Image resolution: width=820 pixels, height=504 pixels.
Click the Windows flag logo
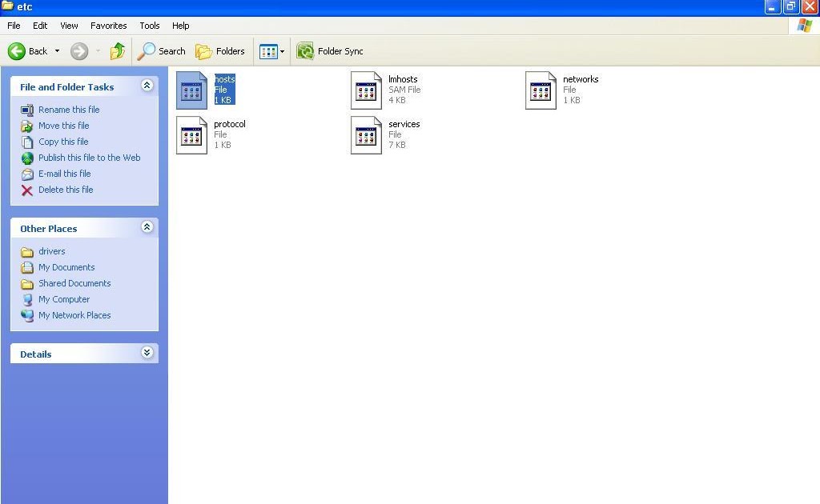[x=804, y=25]
